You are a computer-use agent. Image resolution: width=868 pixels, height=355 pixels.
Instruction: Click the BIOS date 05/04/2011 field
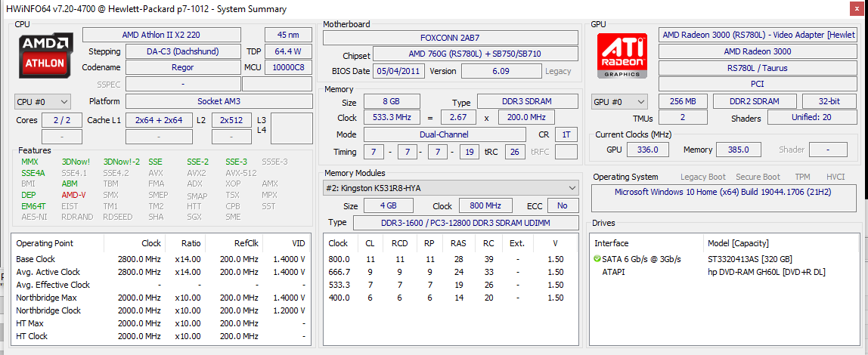pos(400,71)
